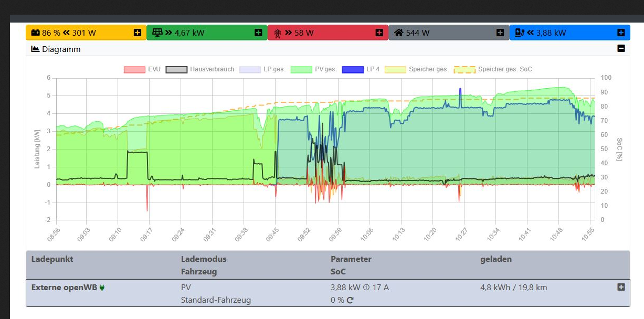Click the chart icon beside Diagramm heading

(x=35, y=49)
